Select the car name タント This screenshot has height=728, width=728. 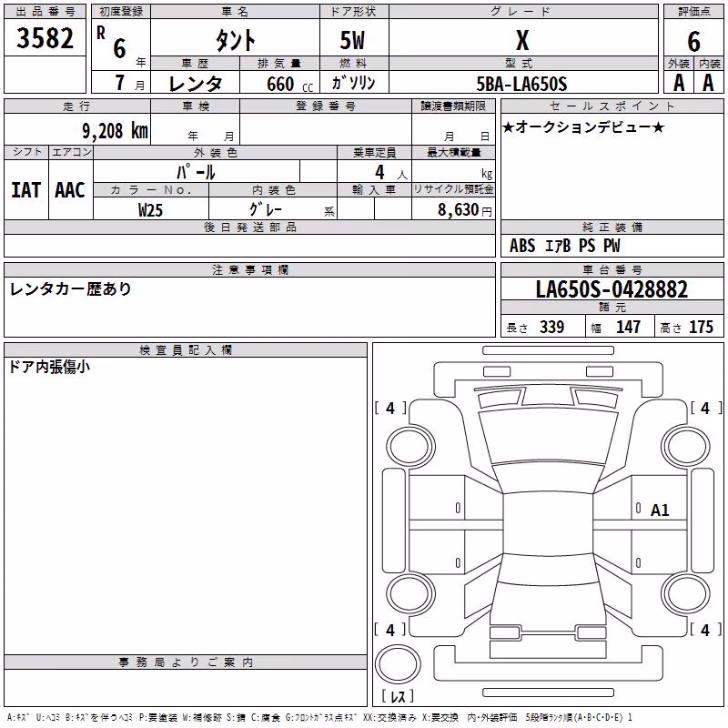click(x=235, y=40)
